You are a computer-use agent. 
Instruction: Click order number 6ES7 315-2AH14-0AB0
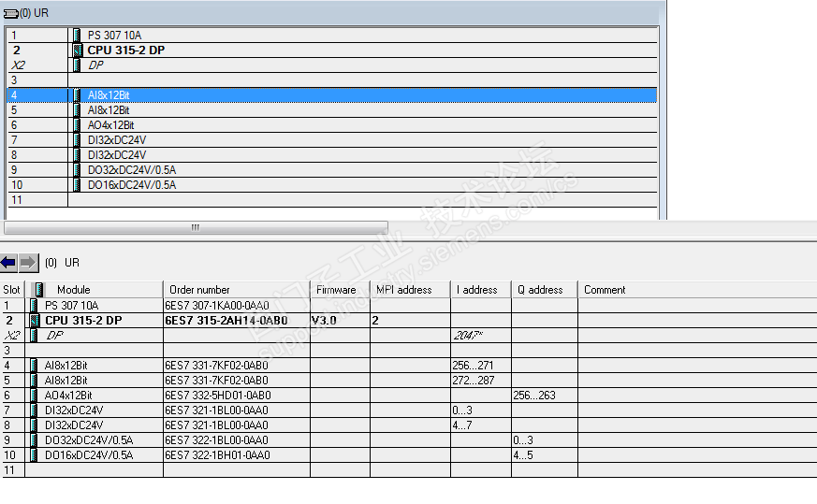pos(226,320)
